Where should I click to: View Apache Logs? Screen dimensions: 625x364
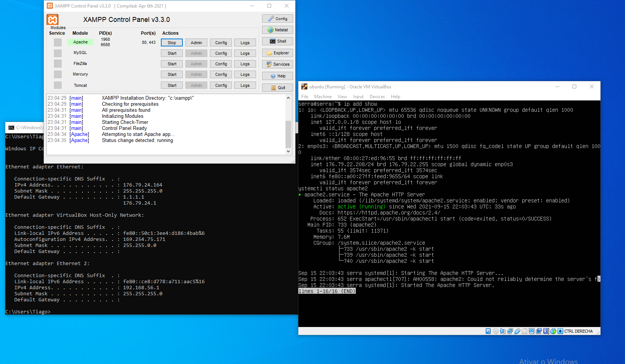point(245,43)
